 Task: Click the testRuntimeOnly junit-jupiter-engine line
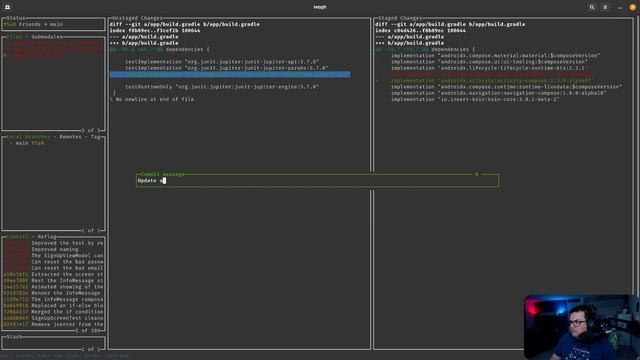222,87
